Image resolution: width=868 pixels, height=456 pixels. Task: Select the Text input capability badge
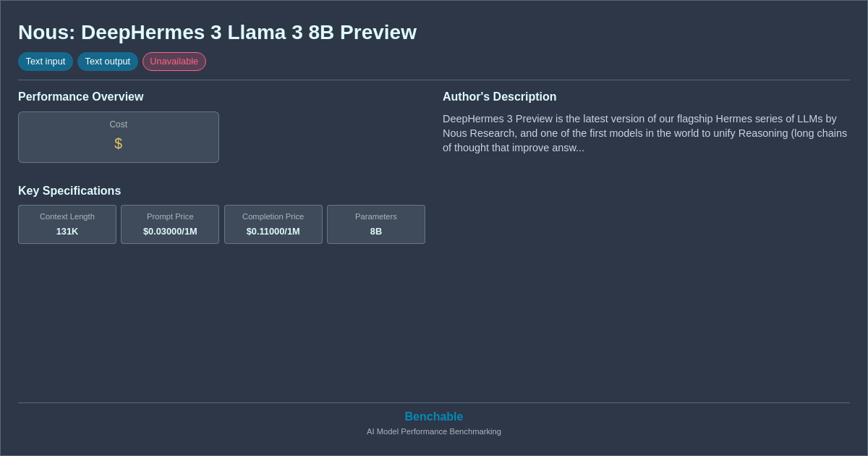coord(46,62)
